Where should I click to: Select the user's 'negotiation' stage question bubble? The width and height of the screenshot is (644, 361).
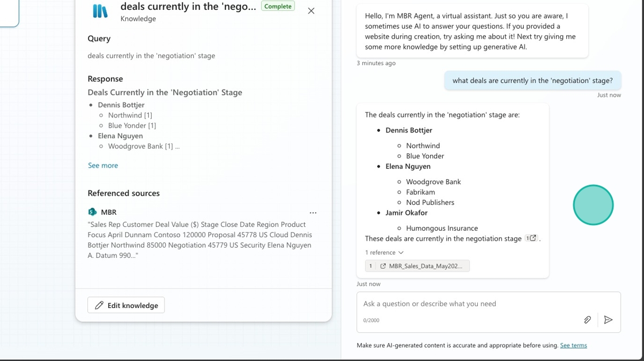coord(532,81)
